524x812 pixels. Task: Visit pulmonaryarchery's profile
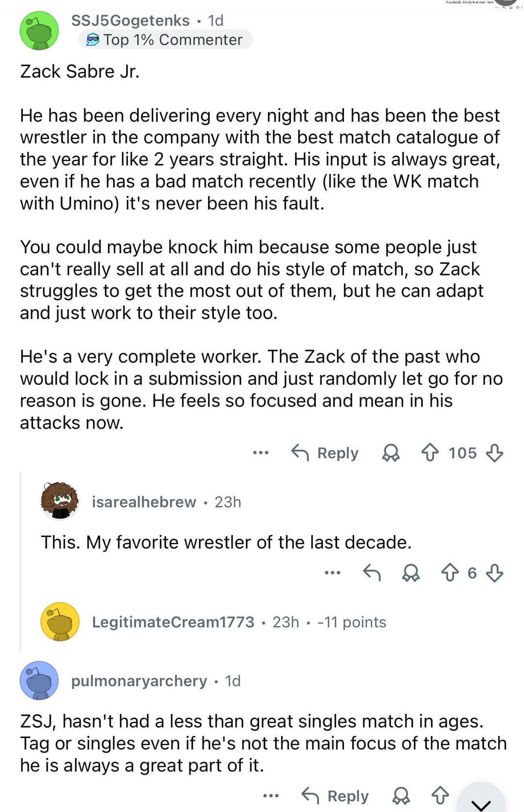[139, 681]
